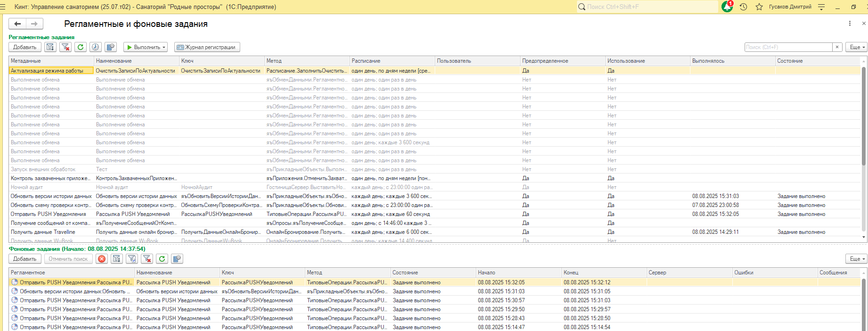
Task: Open the history clock icon in title bar
Action: pos(744,7)
